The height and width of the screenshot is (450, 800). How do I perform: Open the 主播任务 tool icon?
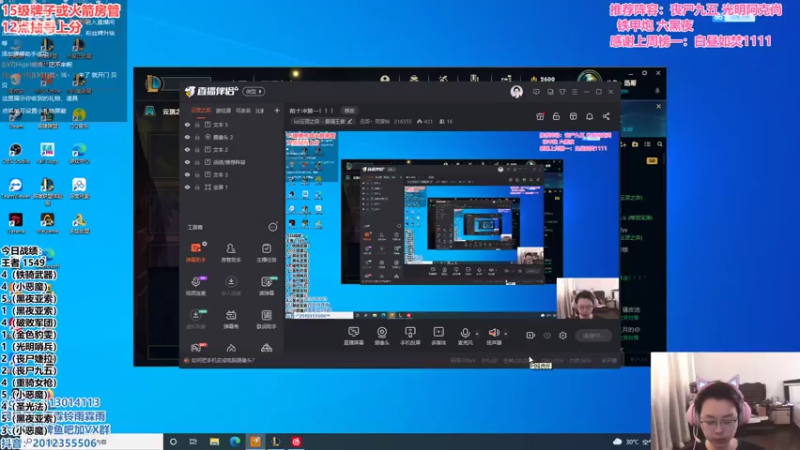tap(266, 252)
